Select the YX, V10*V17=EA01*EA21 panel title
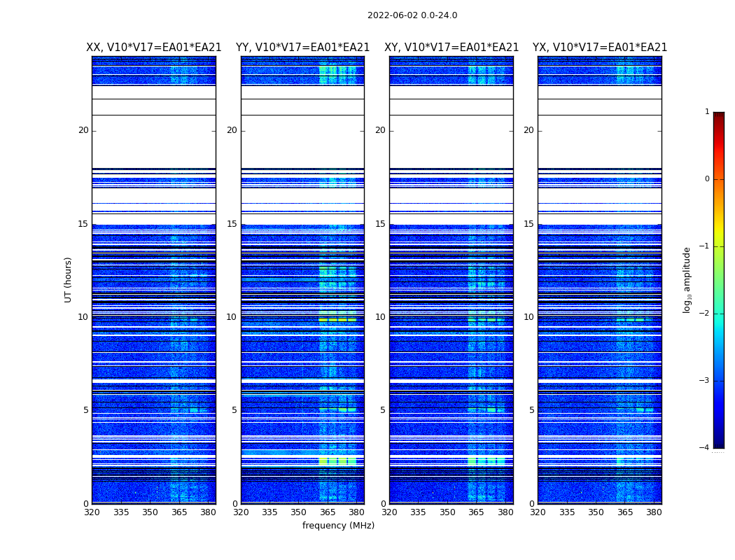The height and width of the screenshot is (560, 735). [600, 48]
